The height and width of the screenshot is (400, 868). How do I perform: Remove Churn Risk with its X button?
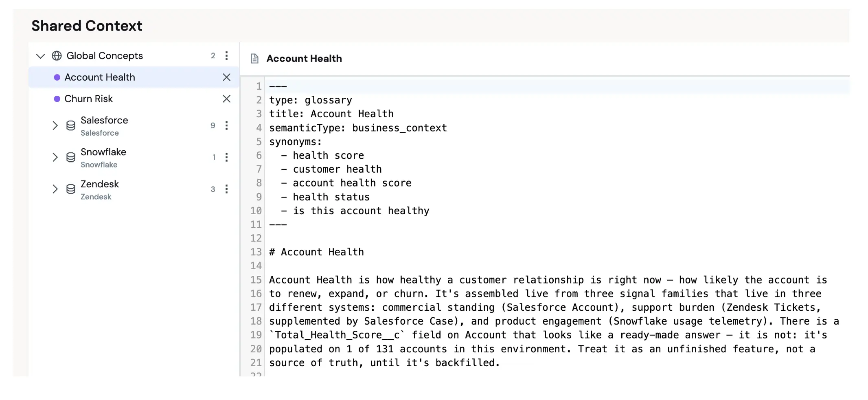[x=226, y=99]
